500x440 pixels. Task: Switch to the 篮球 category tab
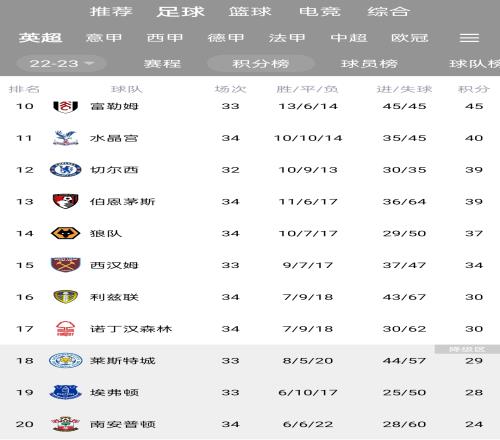coord(250,12)
